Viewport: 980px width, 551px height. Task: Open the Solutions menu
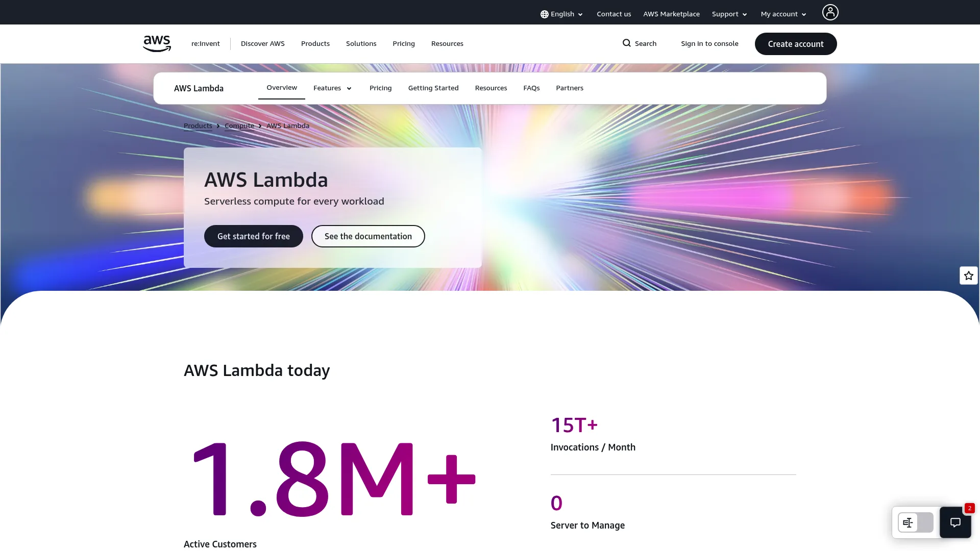tap(361, 44)
